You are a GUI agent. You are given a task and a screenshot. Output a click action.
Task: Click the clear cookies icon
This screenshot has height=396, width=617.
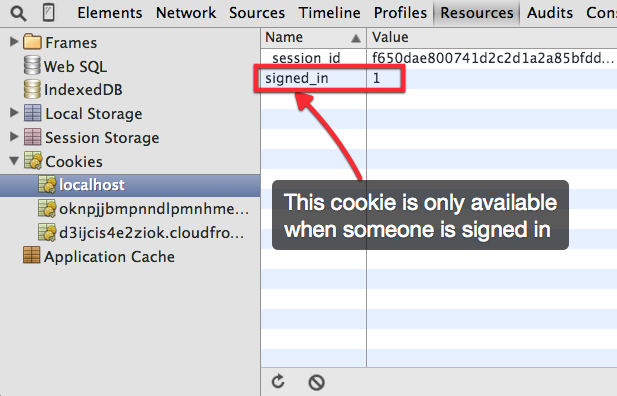(316, 382)
